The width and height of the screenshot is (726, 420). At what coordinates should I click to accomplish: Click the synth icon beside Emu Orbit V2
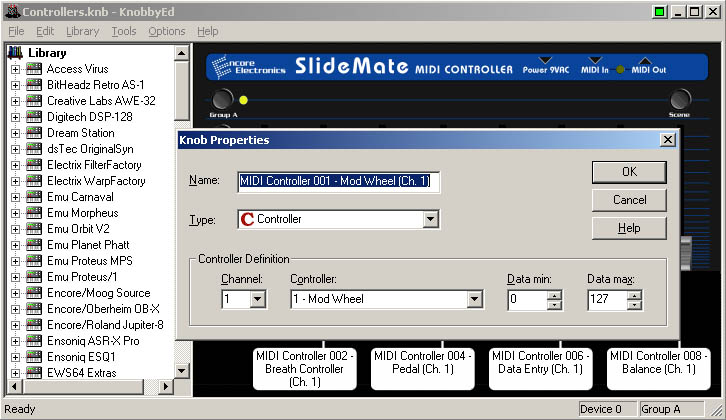[x=34, y=229]
